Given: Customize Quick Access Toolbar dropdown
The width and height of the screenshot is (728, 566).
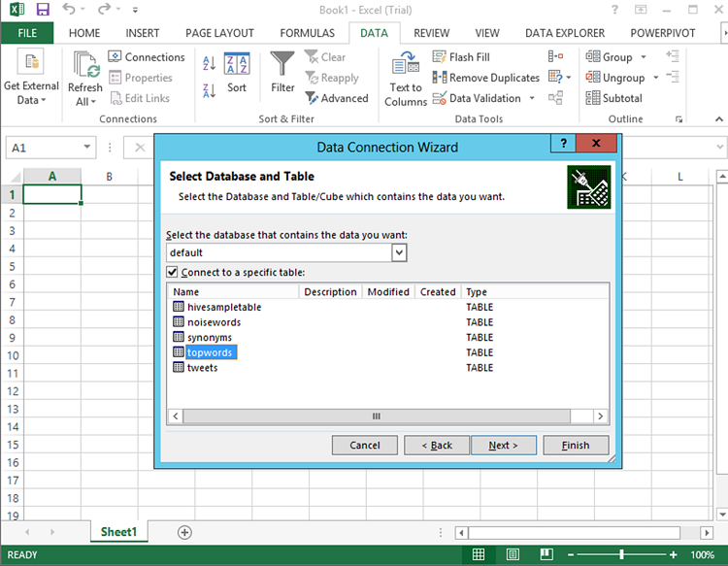Looking at the screenshot, I should click(x=135, y=10).
